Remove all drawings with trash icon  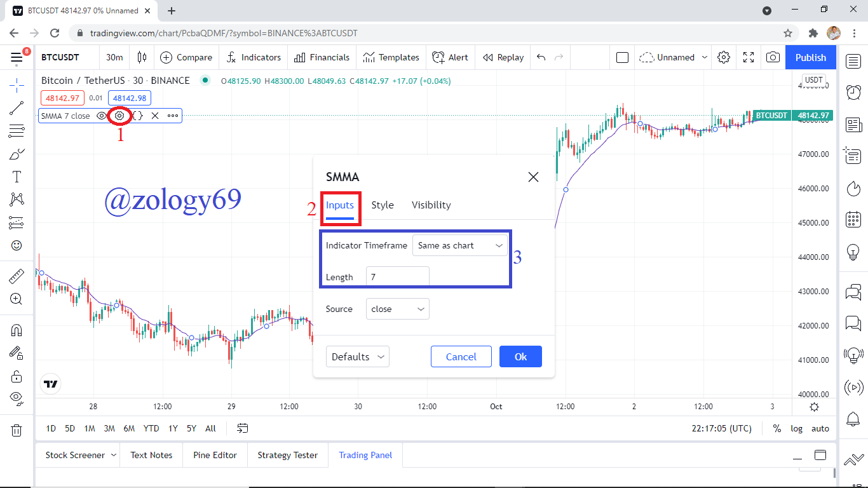(x=17, y=430)
